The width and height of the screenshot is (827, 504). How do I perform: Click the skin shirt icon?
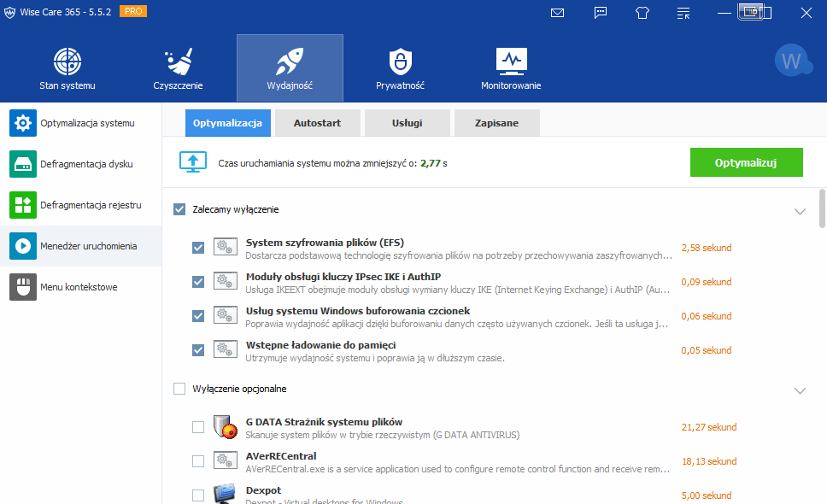pyautogui.click(x=642, y=13)
